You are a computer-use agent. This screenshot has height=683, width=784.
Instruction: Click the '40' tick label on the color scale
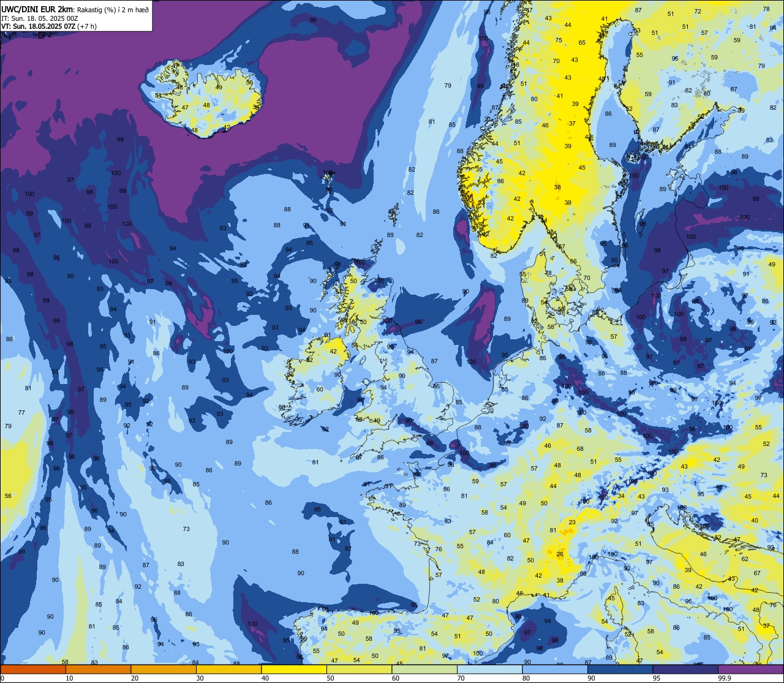click(265, 678)
